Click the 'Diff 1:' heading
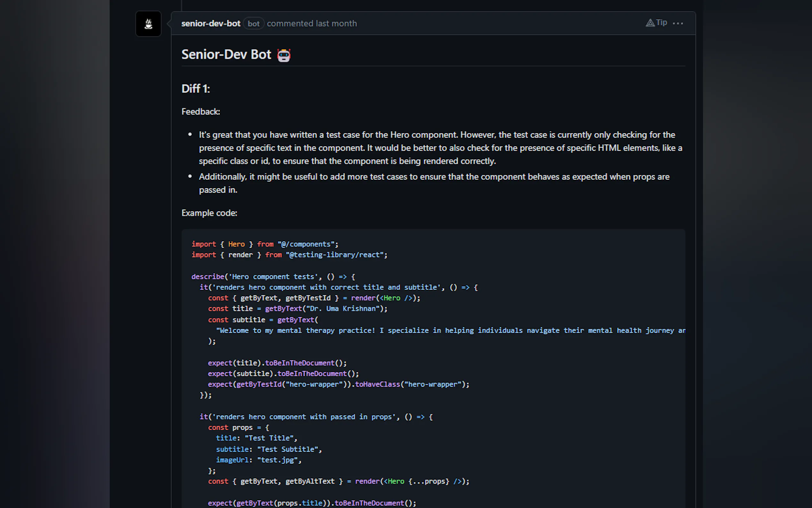812x508 pixels. click(x=196, y=89)
